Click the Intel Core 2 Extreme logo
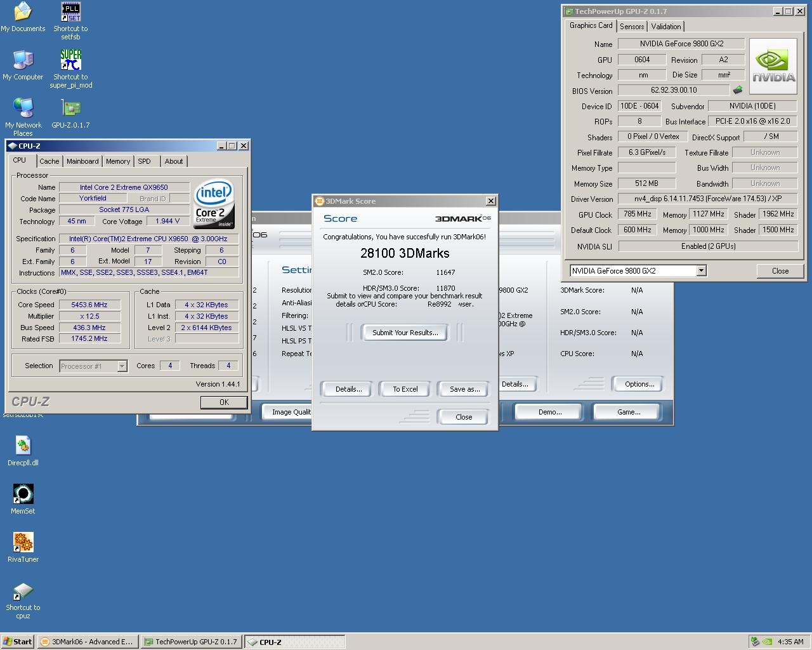The height and width of the screenshot is (650, 812). tap(214, 204)
